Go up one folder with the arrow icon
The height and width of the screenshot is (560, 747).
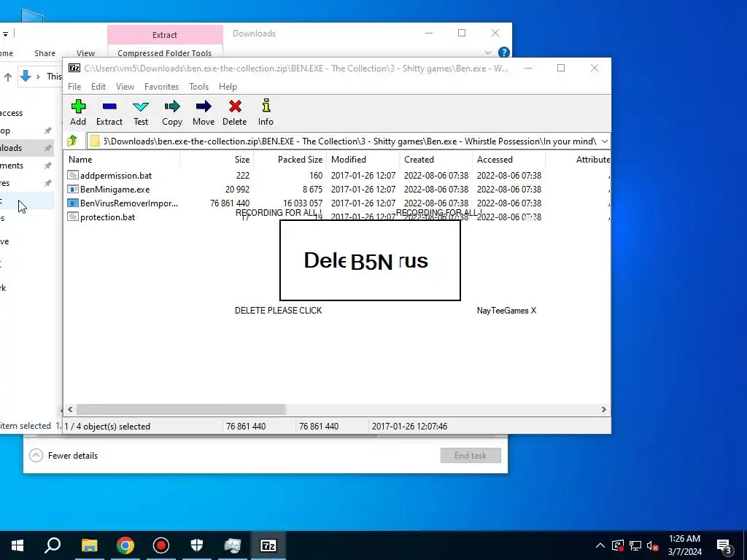[72, 141]
